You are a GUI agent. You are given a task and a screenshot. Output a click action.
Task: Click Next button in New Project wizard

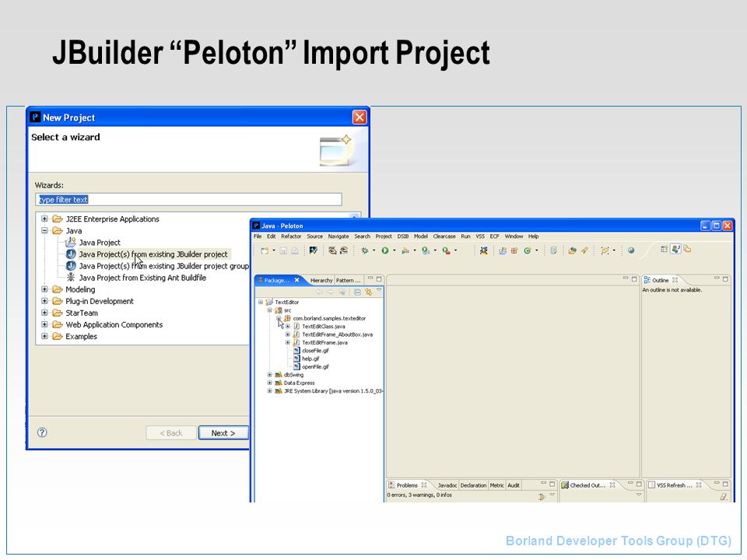(x=223, y=433)
